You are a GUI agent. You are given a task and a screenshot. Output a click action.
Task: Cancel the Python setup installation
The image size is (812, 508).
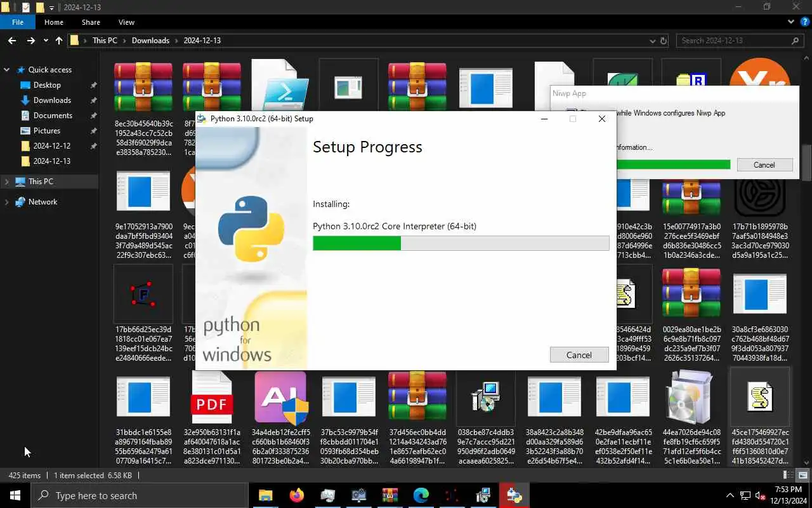(579, 355)
